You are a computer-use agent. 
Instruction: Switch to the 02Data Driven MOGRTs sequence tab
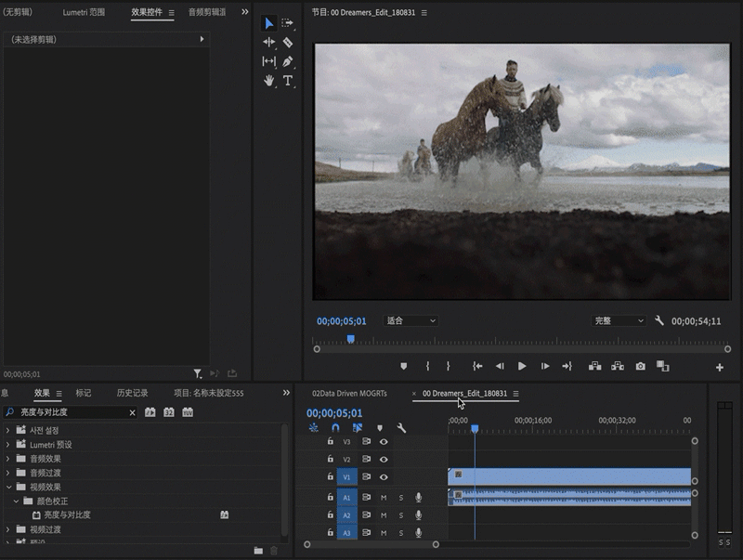349,394
